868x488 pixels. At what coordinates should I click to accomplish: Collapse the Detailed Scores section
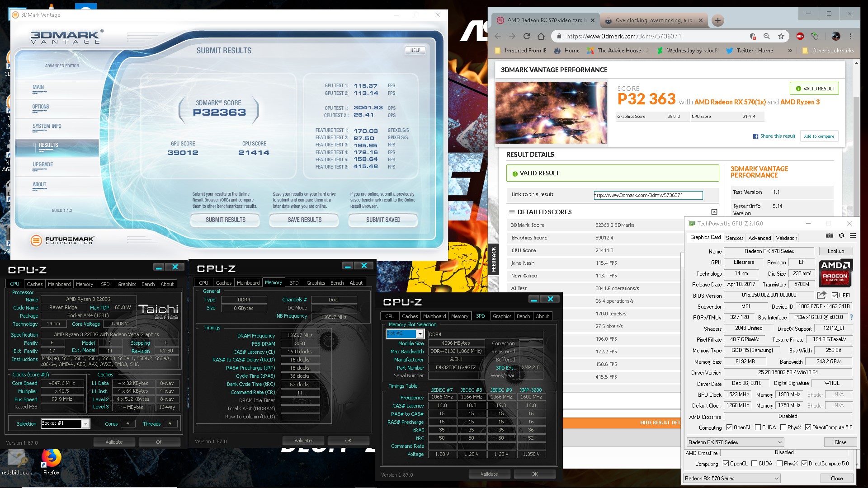click(714, 212)
